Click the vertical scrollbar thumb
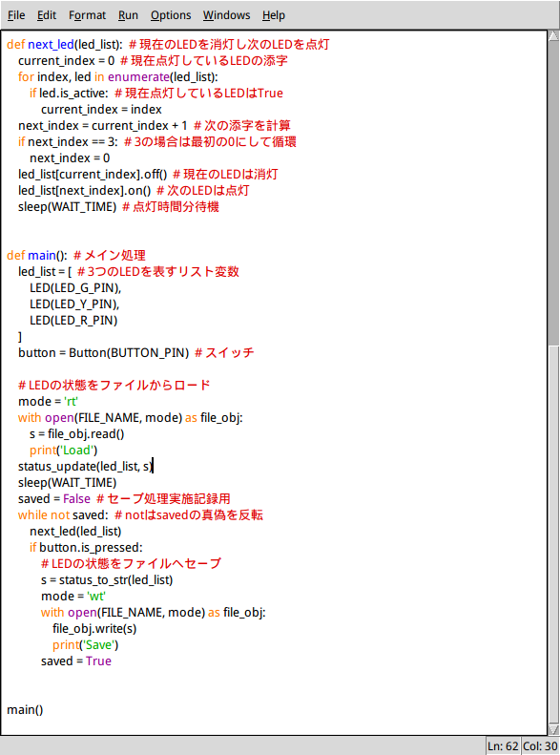The height and width of the screenshot is (755, 560). tap(553, 535)
